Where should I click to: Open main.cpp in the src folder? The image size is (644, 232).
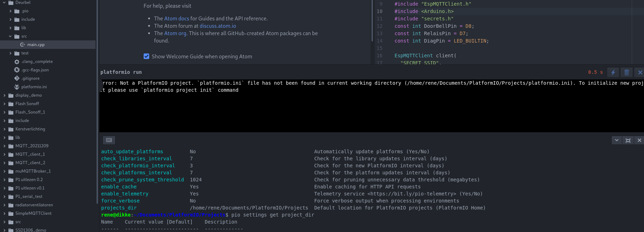coord(36,45)
